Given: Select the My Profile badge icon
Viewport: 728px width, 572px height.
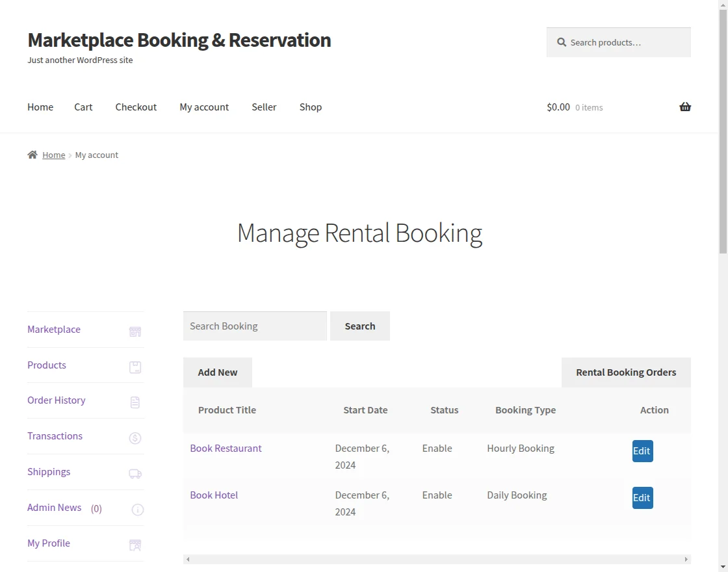Looking at the screenshot, I should [x=135, y=545].
